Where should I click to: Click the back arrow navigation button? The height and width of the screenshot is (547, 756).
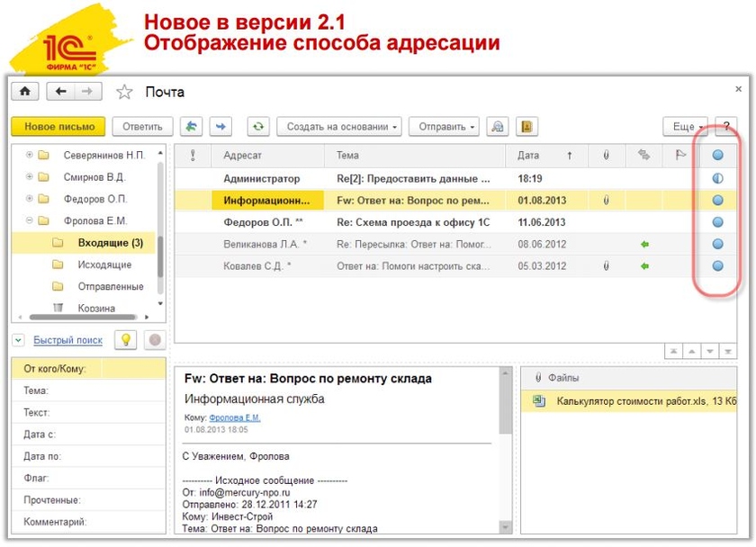point(61,92)
